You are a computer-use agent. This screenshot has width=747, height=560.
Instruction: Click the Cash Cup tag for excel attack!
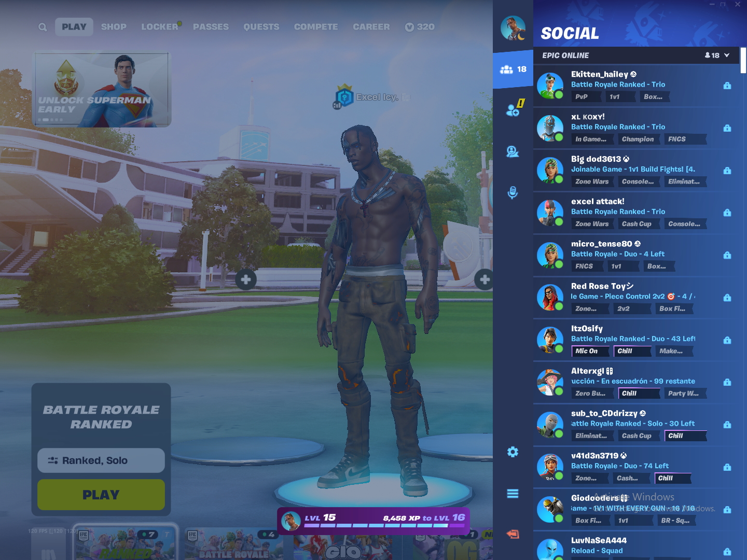tap(637, 224)
